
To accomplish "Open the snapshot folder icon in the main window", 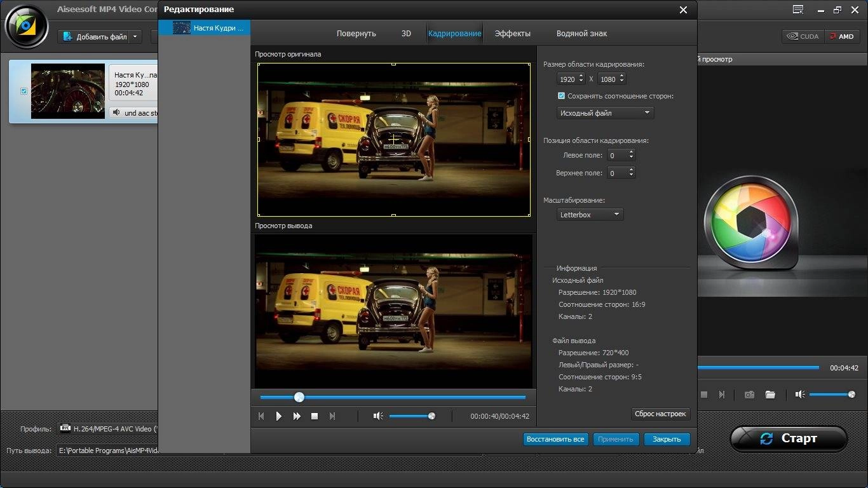I will tap(770, 395).
